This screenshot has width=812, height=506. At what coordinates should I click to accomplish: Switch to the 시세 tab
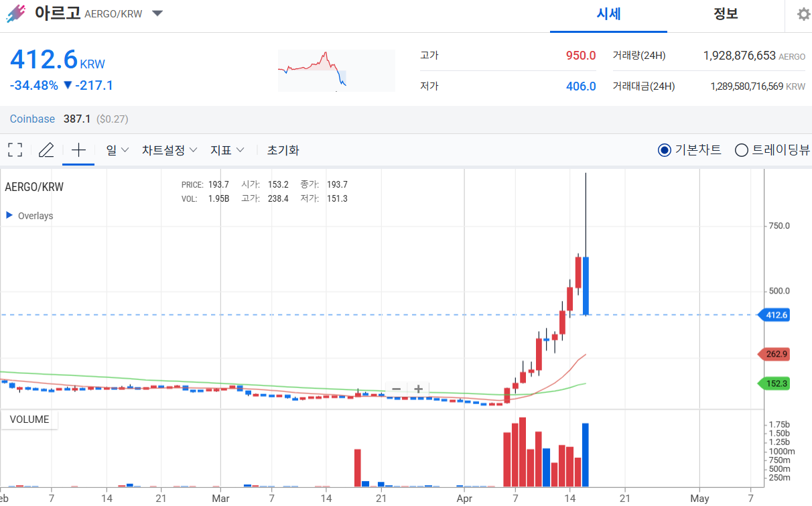tap(608, 14)
